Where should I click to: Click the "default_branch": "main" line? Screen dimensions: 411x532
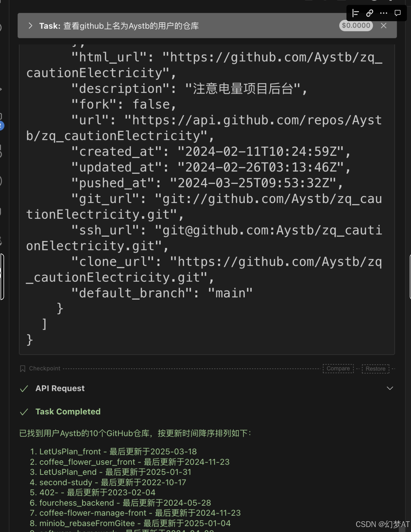coord(162,293)
